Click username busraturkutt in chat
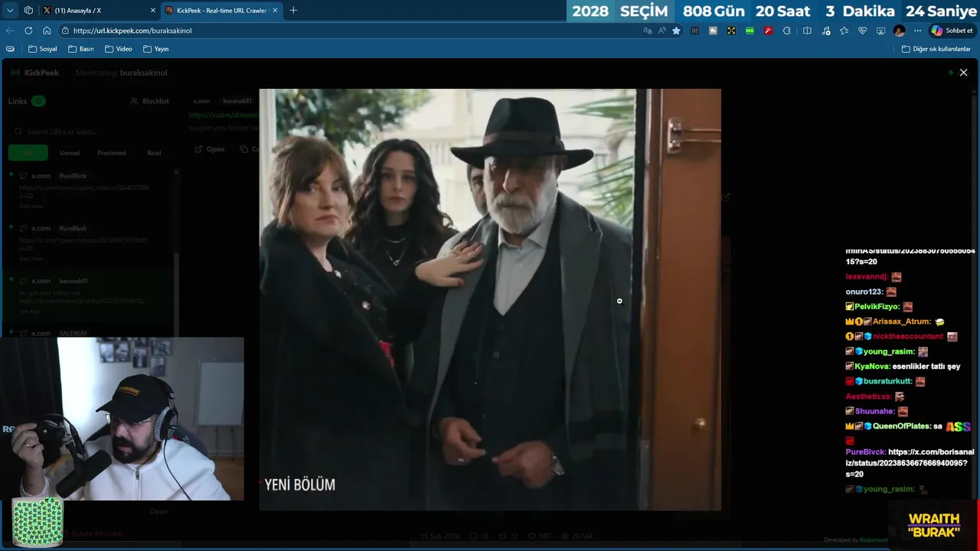Image resolution: width=980 pixels, height=551 pixels. pyautogui.click(x=888, y=382)
